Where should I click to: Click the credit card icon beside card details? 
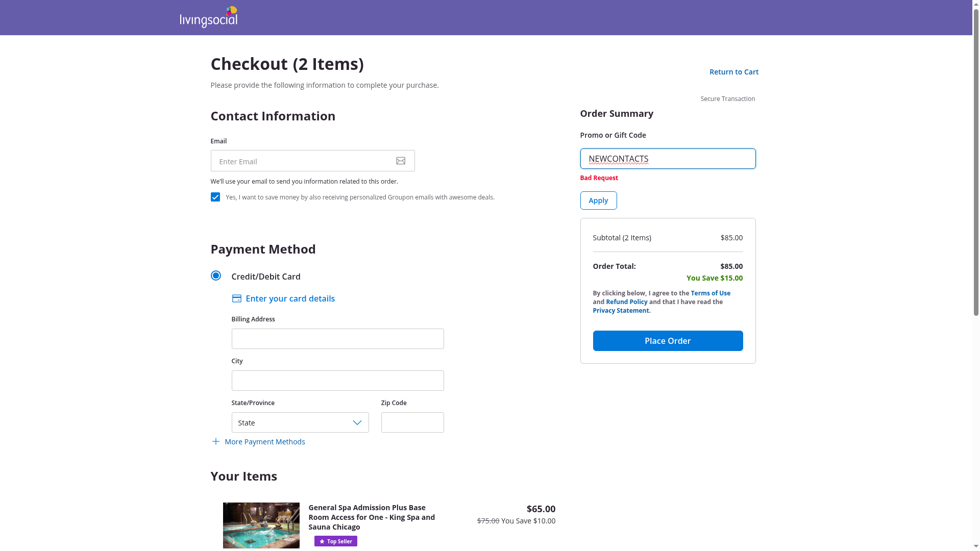(x=236, y=298)
